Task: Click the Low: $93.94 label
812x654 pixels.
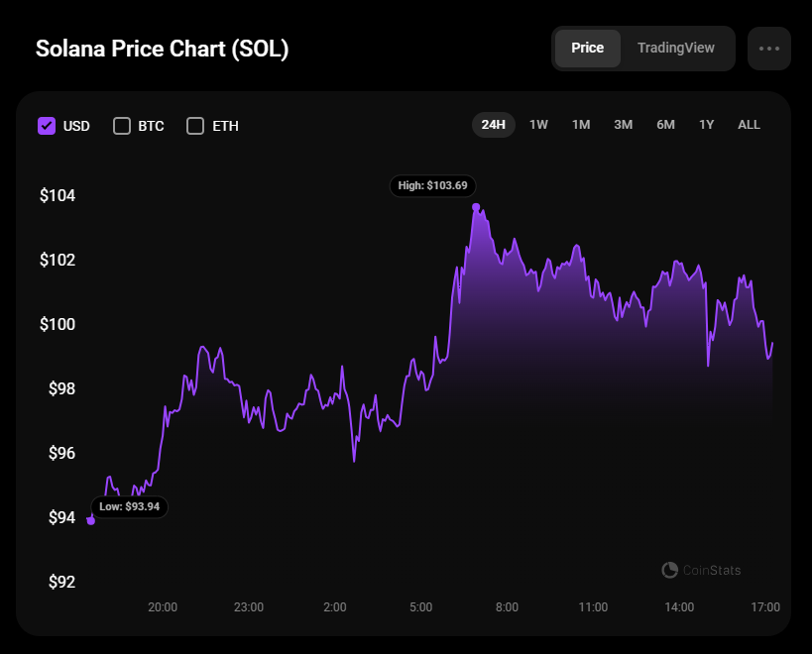Action: 130,506
